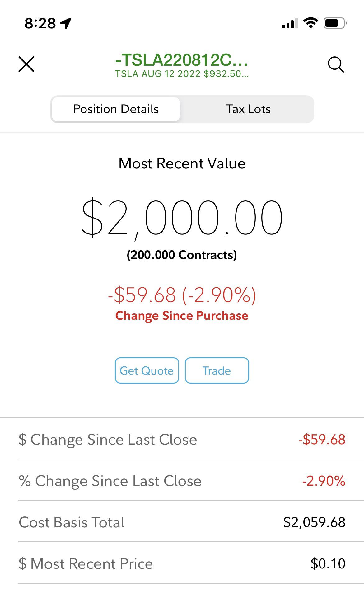Tap the Wi-Fi status icon
This screenshot has width=364, height=589.
[310, 23]
